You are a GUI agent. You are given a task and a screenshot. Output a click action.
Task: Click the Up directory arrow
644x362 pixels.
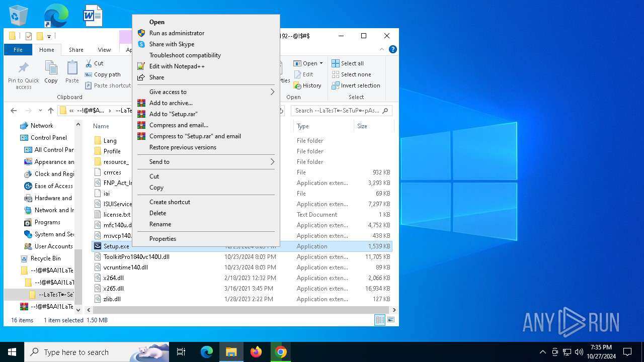[51, 111]
